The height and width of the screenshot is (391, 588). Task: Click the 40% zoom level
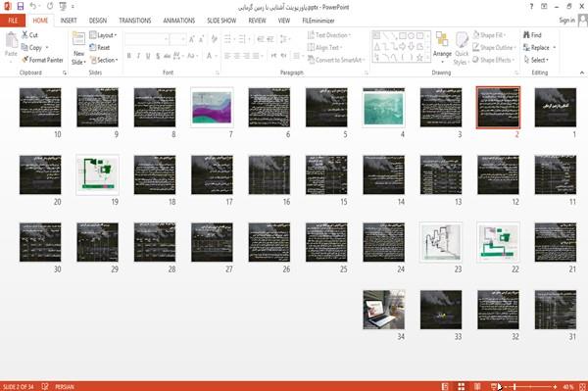[568, 386]
